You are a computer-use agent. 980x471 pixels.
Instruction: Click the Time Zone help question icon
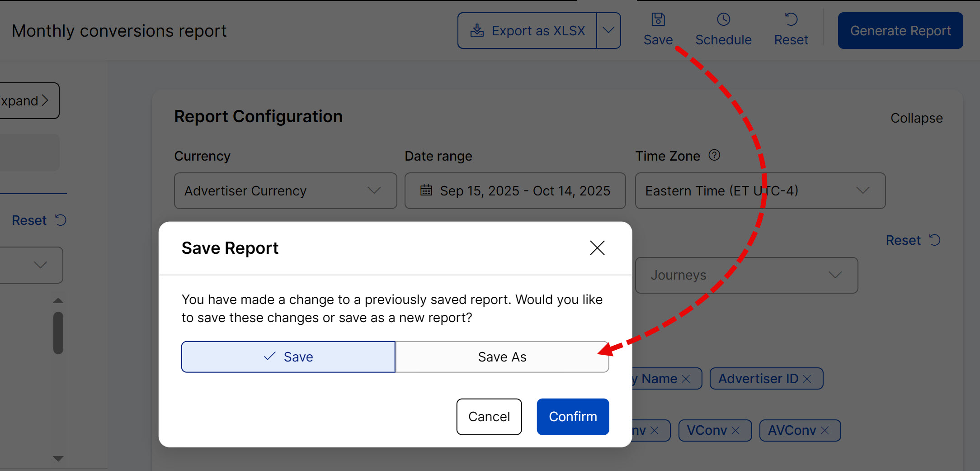tap(714, 155)
